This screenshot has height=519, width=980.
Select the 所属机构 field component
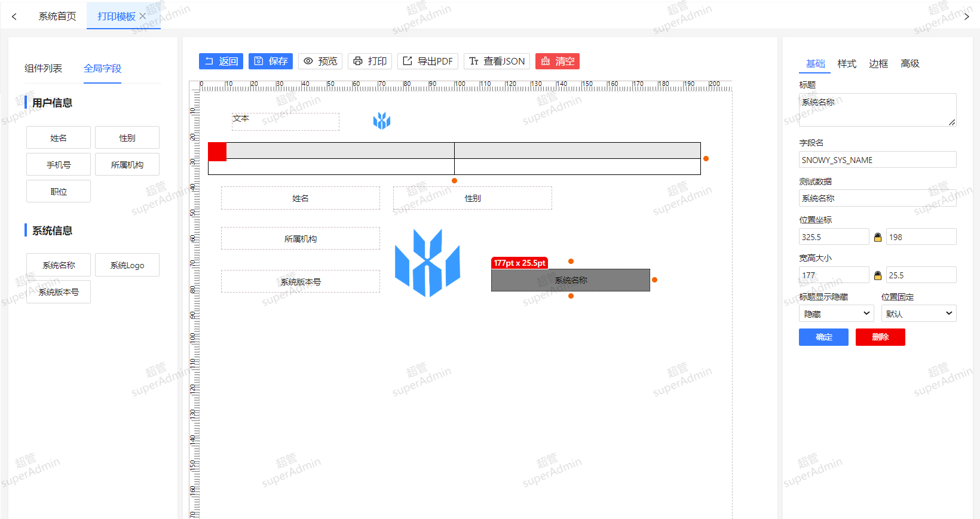[127, 164]
